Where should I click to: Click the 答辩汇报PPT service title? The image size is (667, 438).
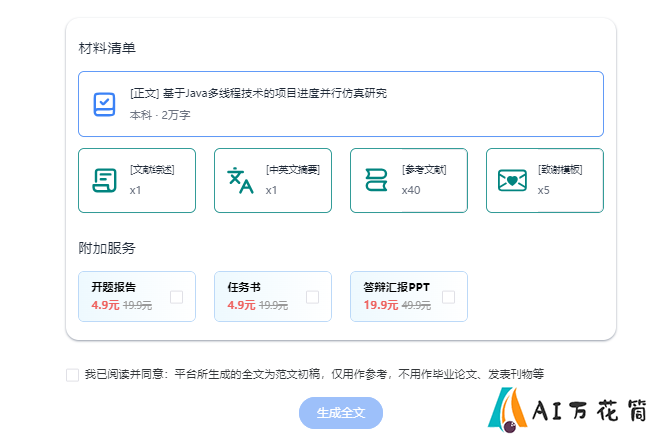coord(396,287)
